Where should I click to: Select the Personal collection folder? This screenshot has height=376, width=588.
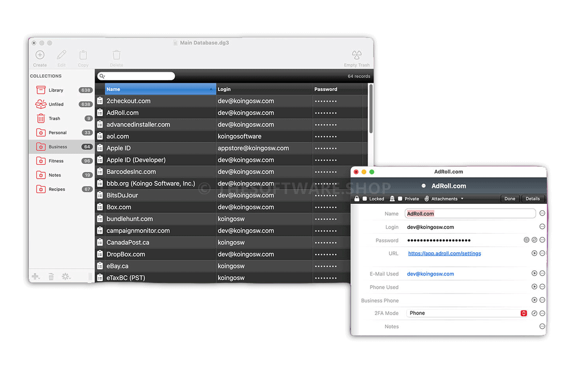62,133
